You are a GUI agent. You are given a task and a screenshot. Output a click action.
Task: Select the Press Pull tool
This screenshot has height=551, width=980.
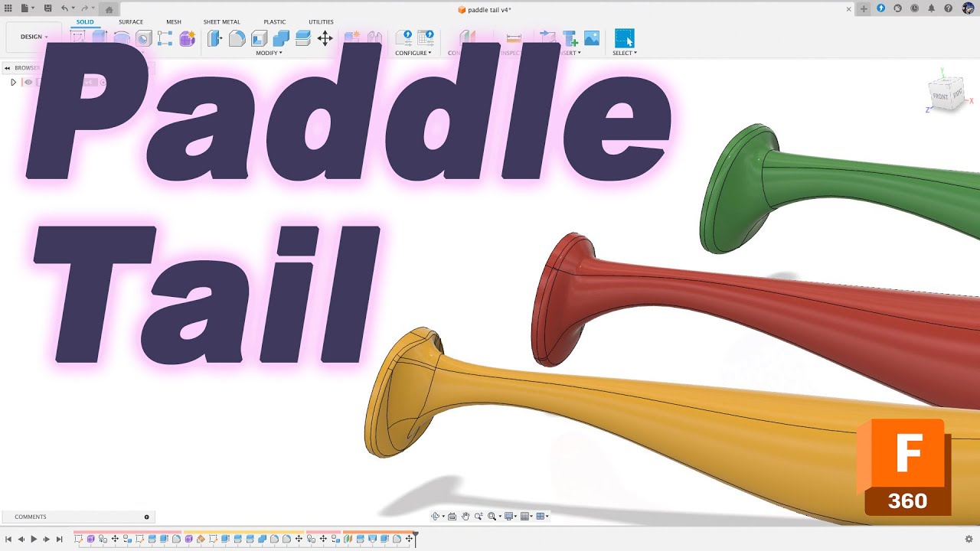pyautogui.click(x=215, y=38)
